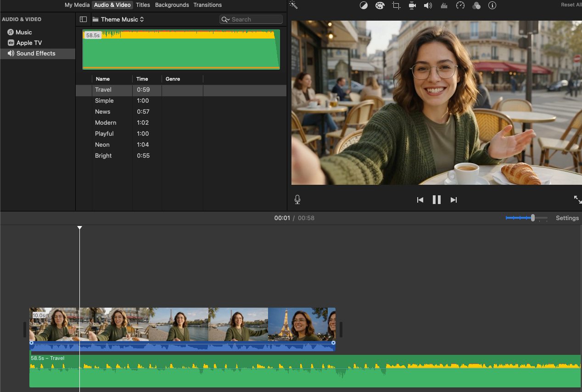Switch to Audio & Video tab
The image size is (582, 392).
coord(112,5)
